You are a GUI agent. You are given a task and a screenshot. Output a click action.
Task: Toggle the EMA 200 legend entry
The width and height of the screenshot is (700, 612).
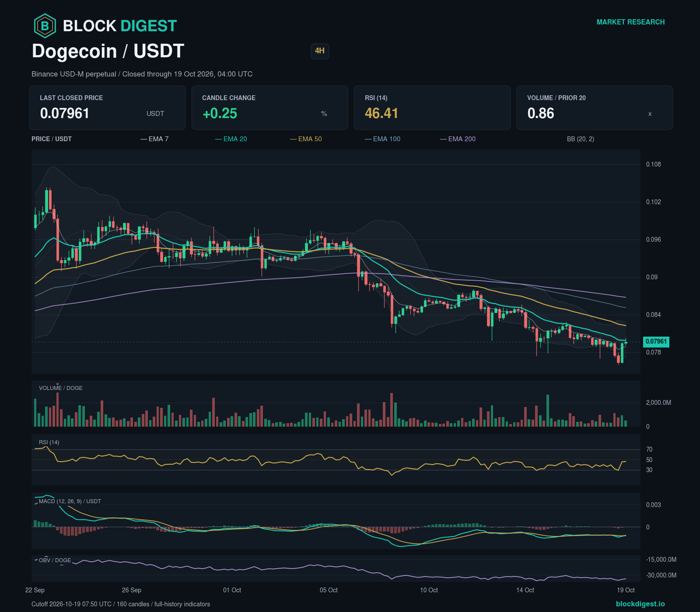458,139
